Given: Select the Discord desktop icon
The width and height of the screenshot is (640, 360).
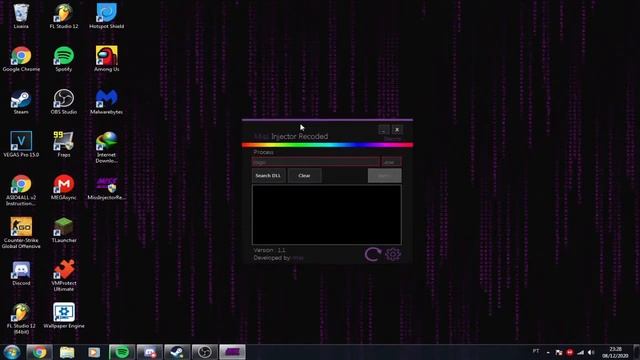Looking at the screenshot, I should point(21,273).
